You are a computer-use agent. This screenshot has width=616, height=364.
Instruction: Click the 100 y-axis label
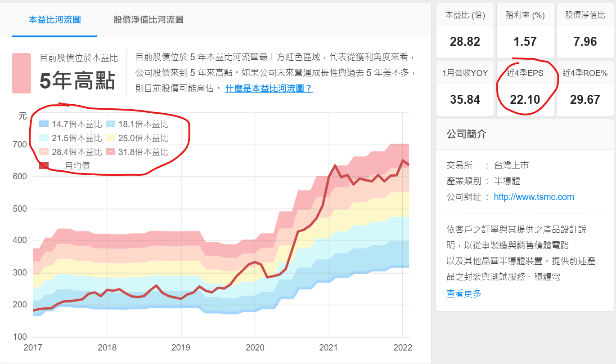pos(20,337)
